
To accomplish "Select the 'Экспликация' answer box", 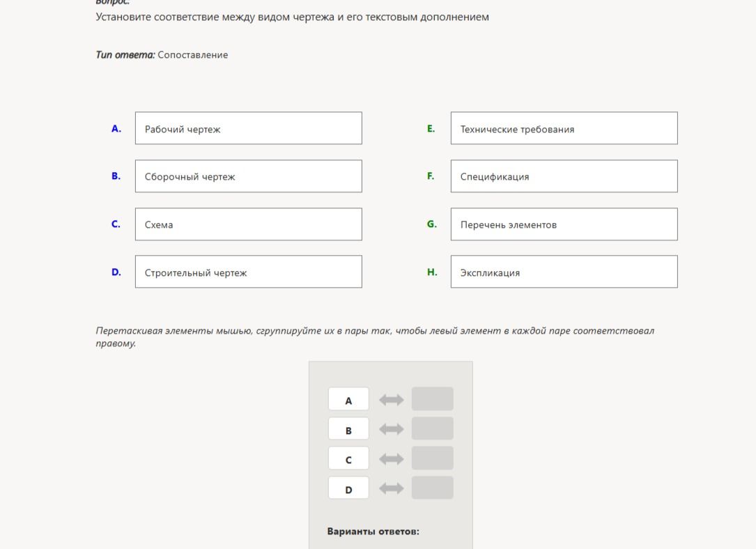I will tap(564, 272).
